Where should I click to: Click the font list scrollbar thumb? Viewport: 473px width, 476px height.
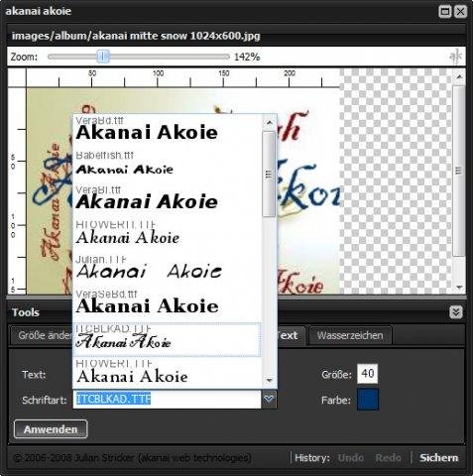(x=269, y=174)
